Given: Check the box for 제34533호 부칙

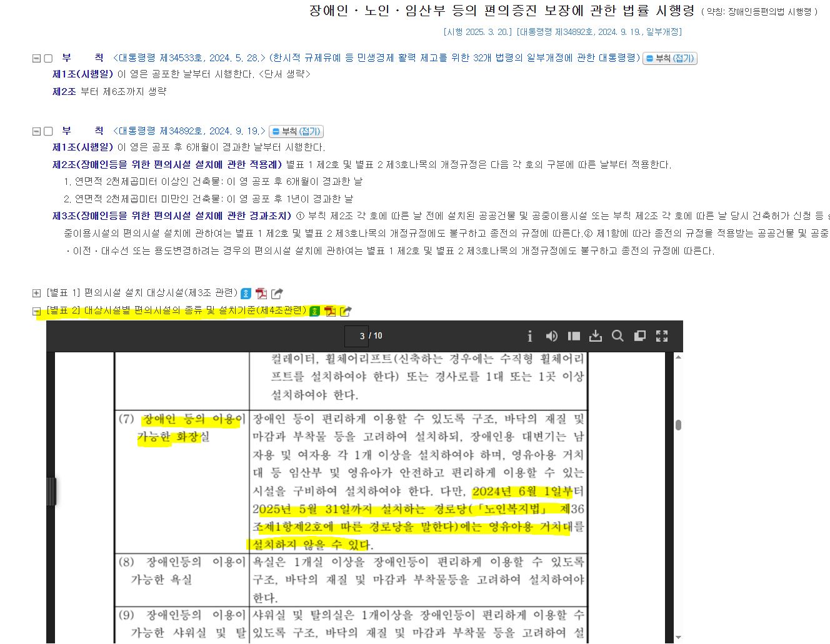Looking at the screenshot, I should [x=48, y=58].
